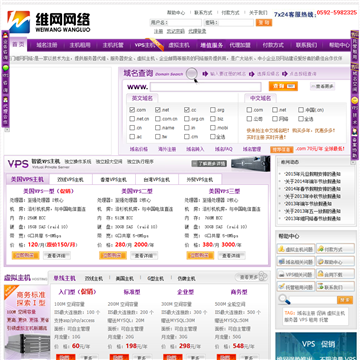Enable the .com.cn domain checkbox
Viewport: 360px width, 360px height.
pos(158,119)
